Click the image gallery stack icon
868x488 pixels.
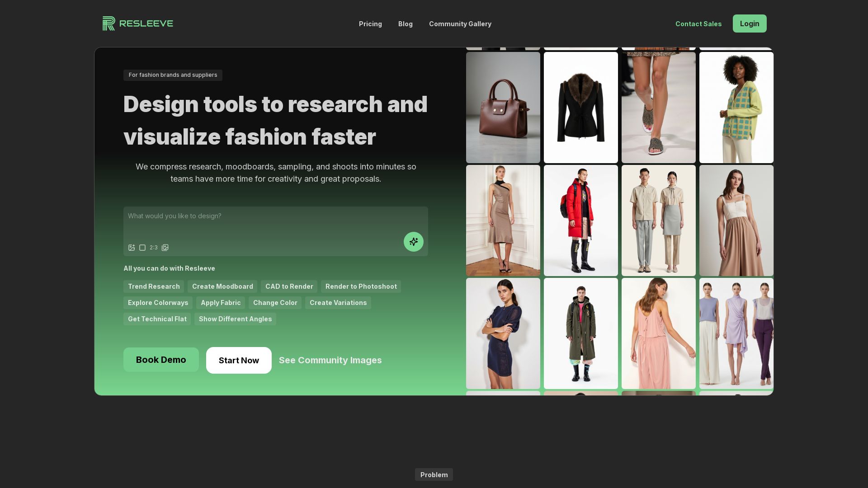165,248
